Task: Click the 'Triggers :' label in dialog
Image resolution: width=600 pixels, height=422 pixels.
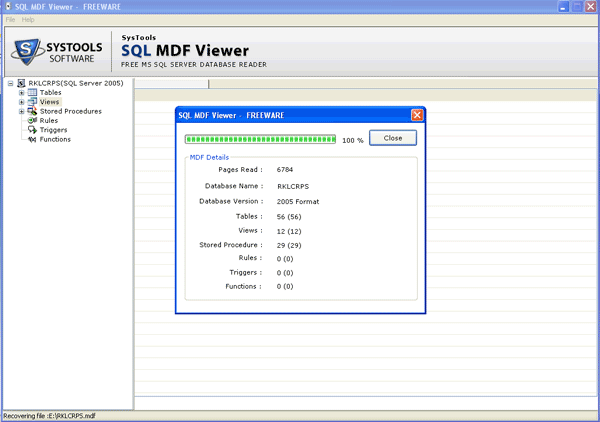Action: 245,272
